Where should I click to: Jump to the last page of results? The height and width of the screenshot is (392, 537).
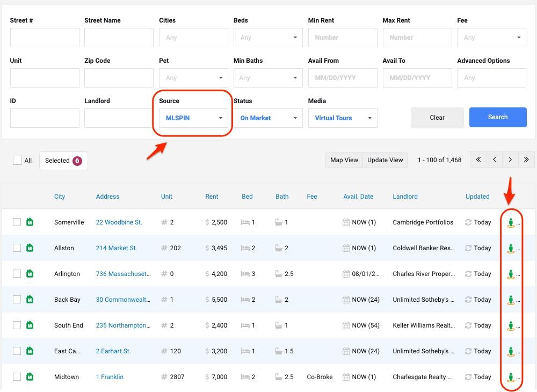[526, 160]
